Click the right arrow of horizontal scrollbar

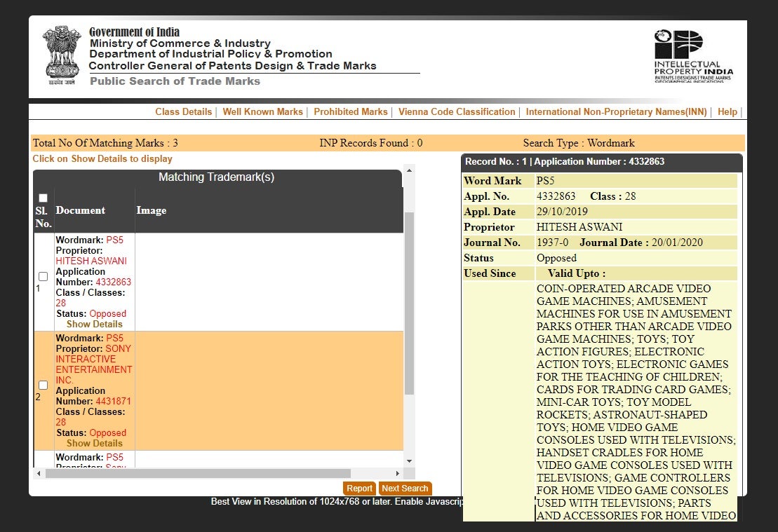398,474
